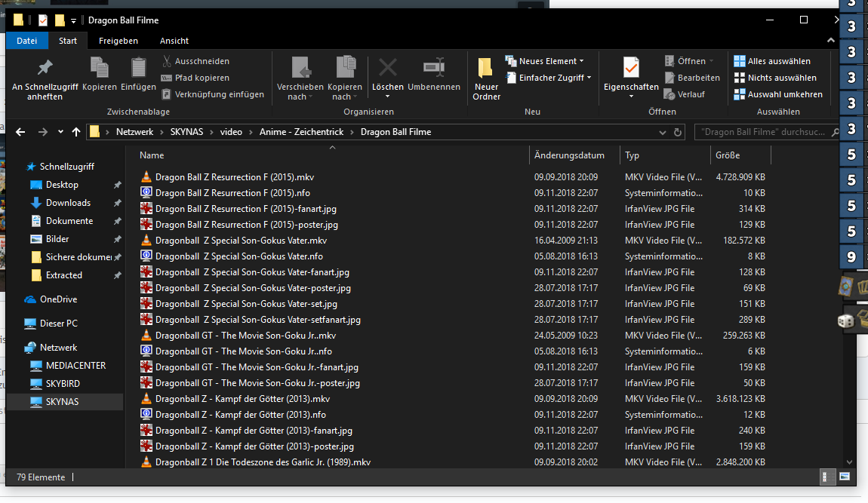Viewport: 868px width, 503px height.
Task: Select Dragon Ball Z Resurrection F (2015).mkv
Action: point(235,177)
